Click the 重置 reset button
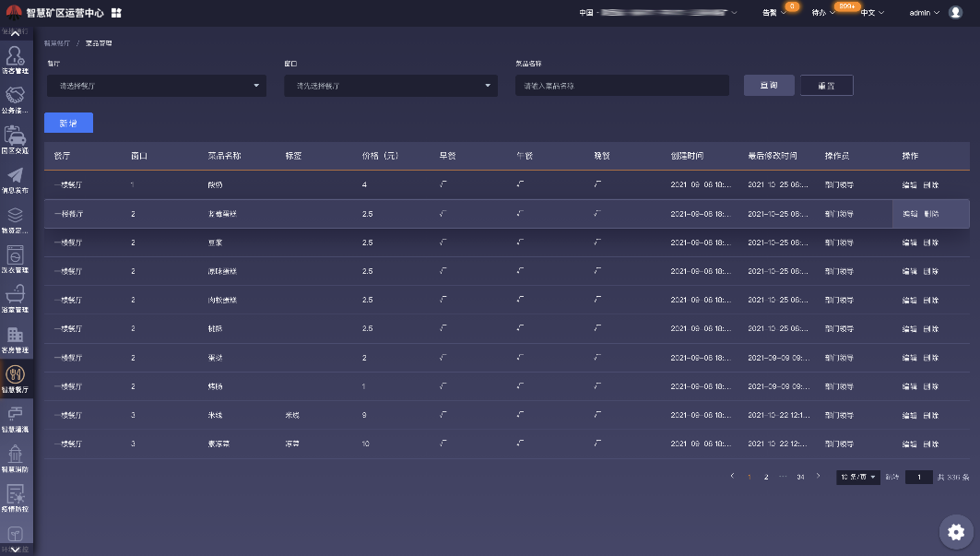This screenshot has width=980, height=556. click(826, 86)
